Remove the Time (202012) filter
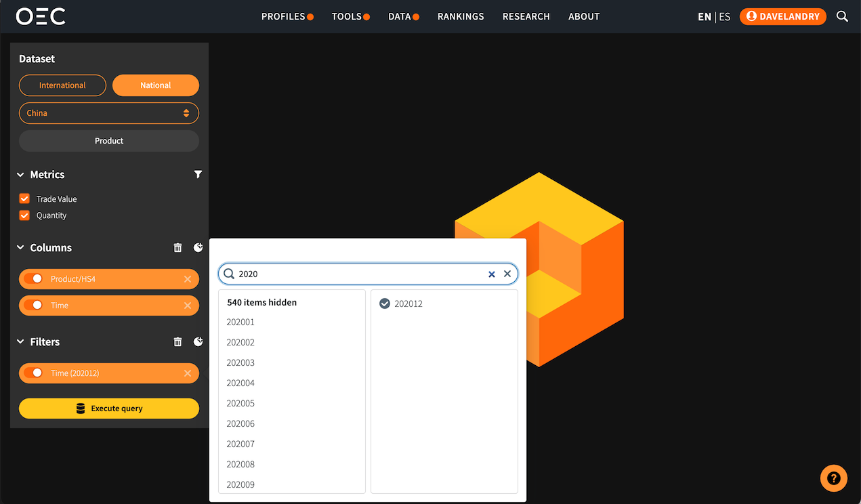This screenshot has height=504, width=861. coord(188,373)
